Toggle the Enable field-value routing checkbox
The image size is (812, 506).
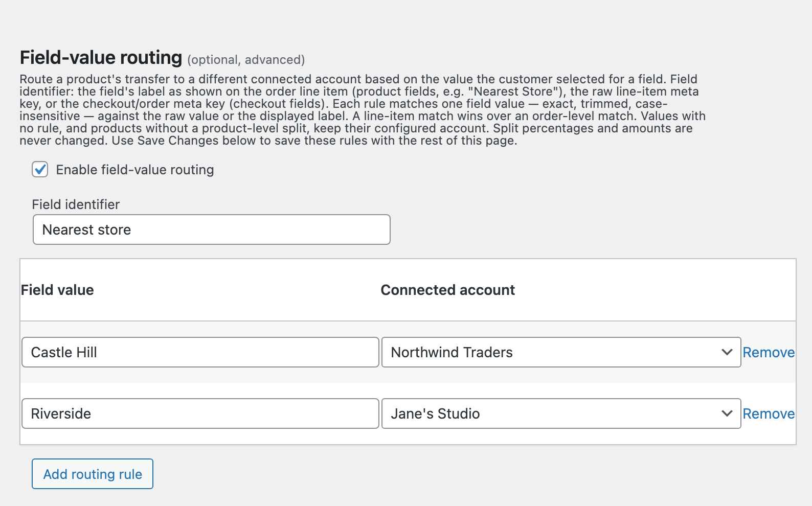pyautogui.click(x=40, y=169)
